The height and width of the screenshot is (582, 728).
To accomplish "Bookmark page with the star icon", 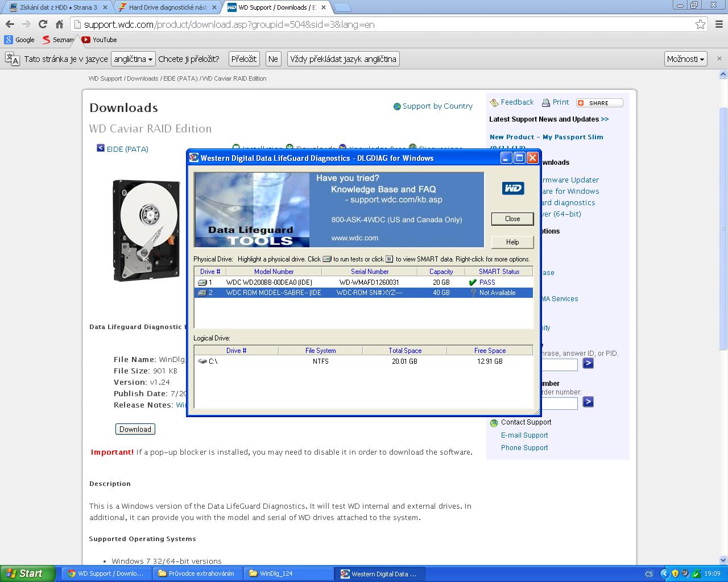I will pyautogui.click(x=701, y=24).
